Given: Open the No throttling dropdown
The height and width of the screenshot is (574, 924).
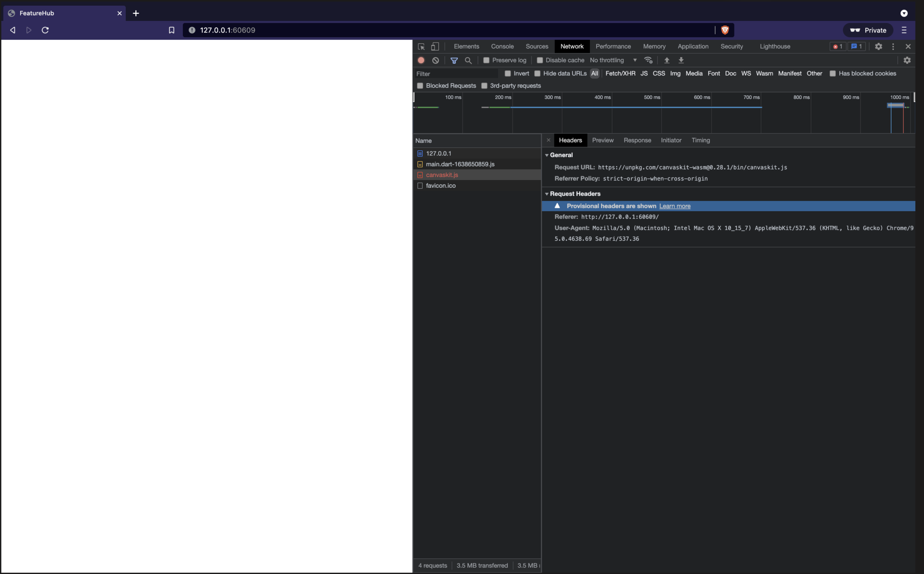Looking at the screenshot, I should tap(613, 60).
